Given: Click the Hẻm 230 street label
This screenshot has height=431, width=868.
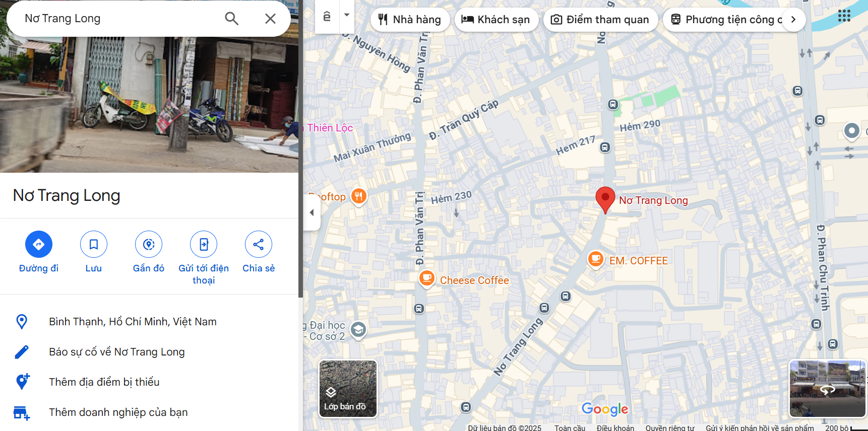Looking at the screenshot, I should (x=451, y=197).
